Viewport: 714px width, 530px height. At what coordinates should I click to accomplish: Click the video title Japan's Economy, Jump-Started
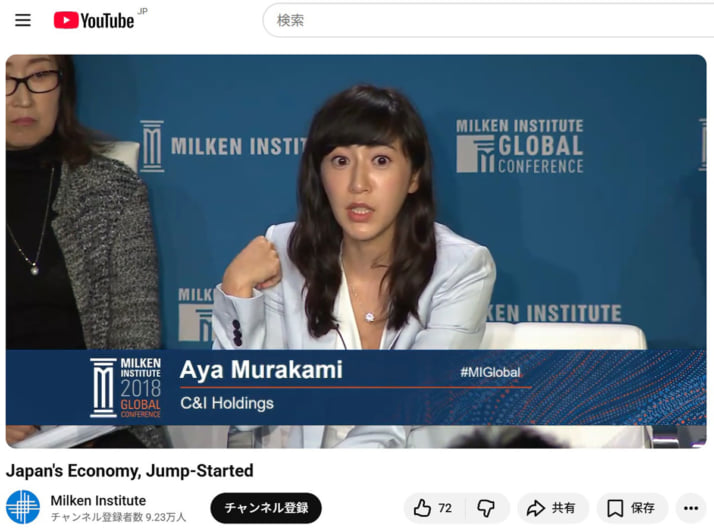point(130,470)
